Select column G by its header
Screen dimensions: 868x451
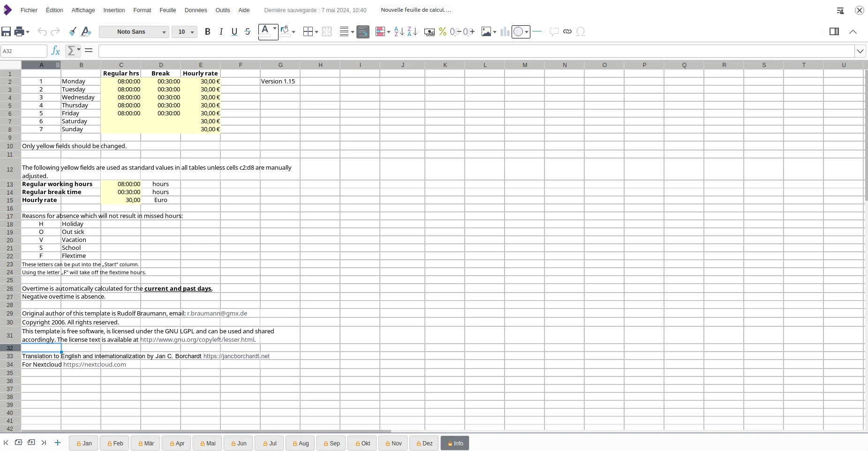click(280, 65)
